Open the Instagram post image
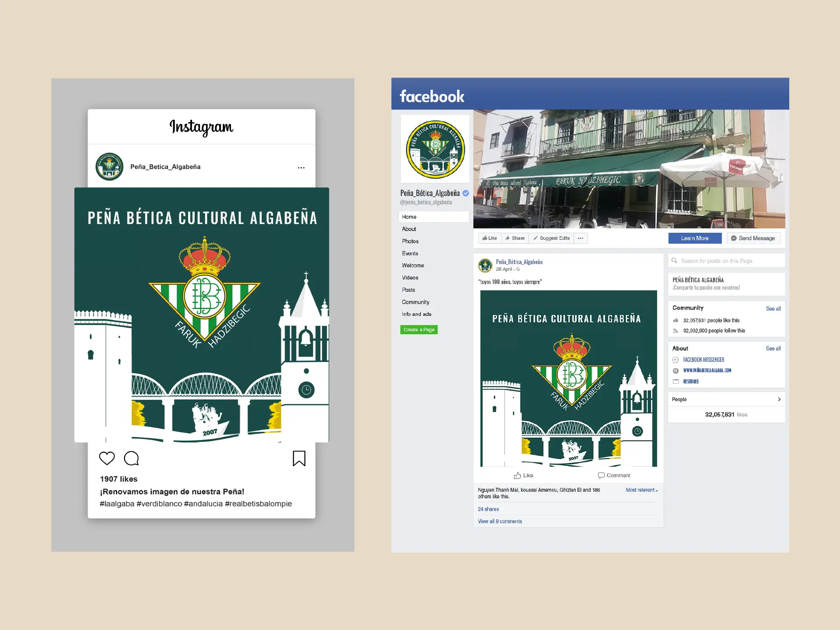Screen dimensions: 840x630 (x=202, y=315)
